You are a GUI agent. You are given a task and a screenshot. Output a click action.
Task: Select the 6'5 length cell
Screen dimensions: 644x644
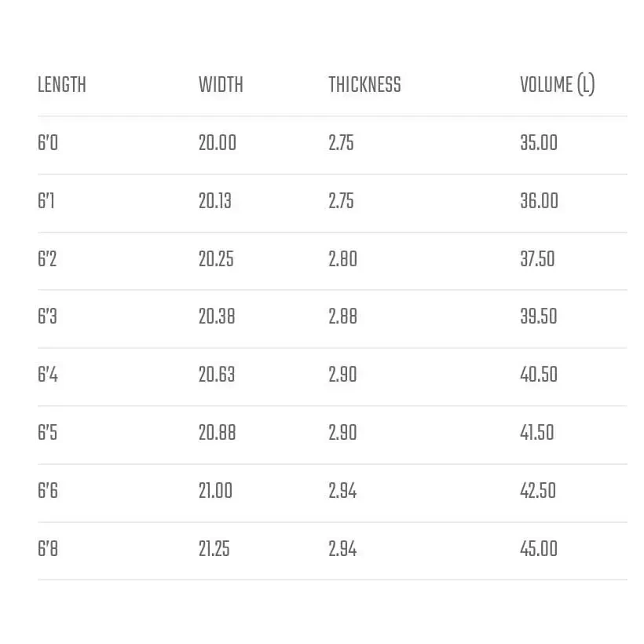coord(48,433)
